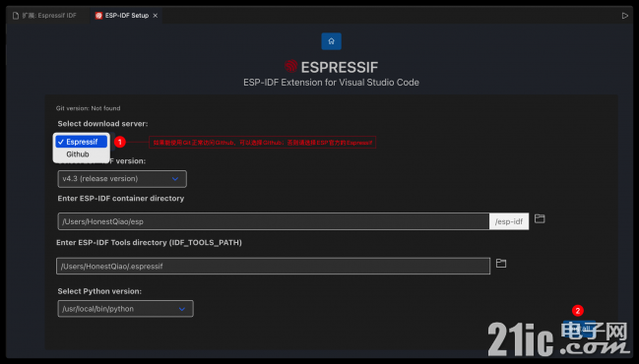Screen dimensions: 639x364
Task: Switch to the ESP-IDF Setup tab
Action: pos(126,16)
